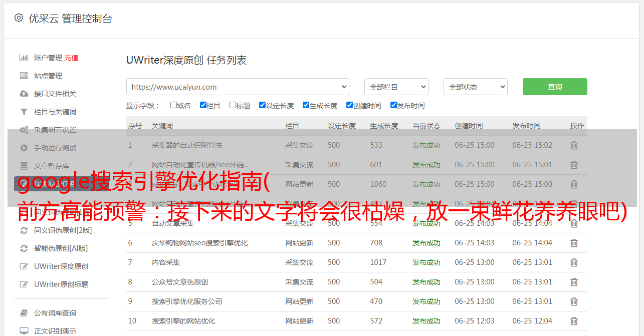This screenshot has width=644, height=336.
Task: Toggle the 发布时间 field checkbox
Action: (x=393, y=105)
